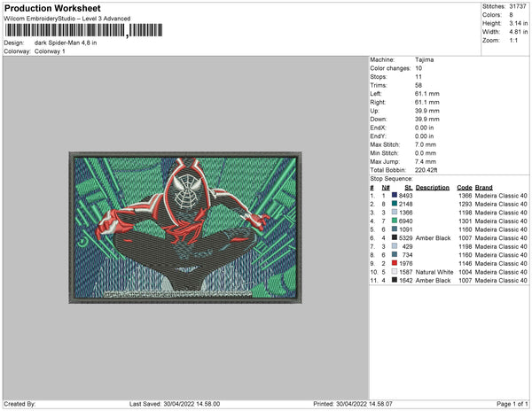The height and width of the screenshot is (411, 532).
Task: Select the slate swatch beside 734 stitches
Action: point(395,254)
